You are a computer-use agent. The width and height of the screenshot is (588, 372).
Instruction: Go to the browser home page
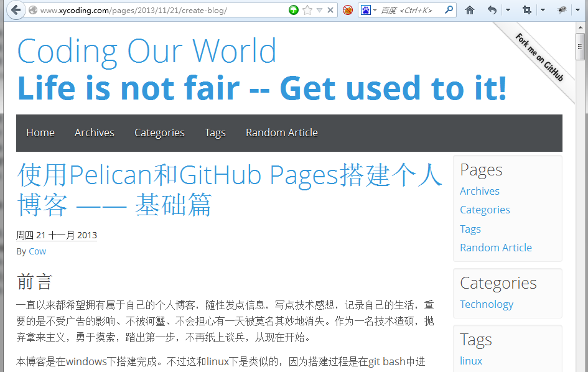tap(470, 10)
